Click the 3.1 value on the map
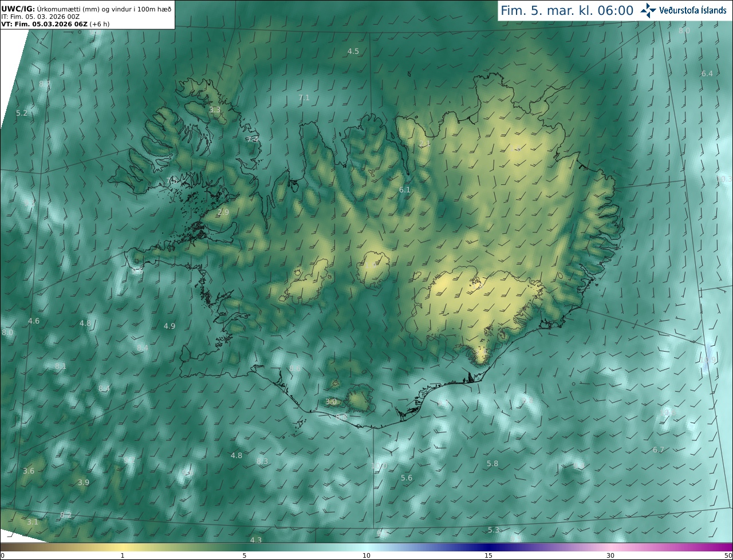This screenshot has height=560, width=733. point(33,522)
